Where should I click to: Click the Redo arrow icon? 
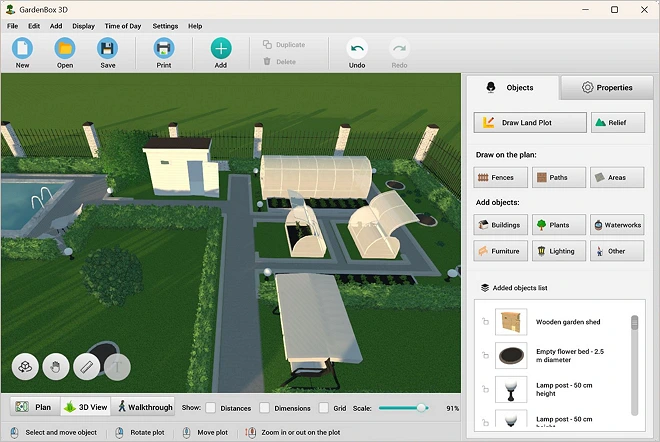click(399, 48)
